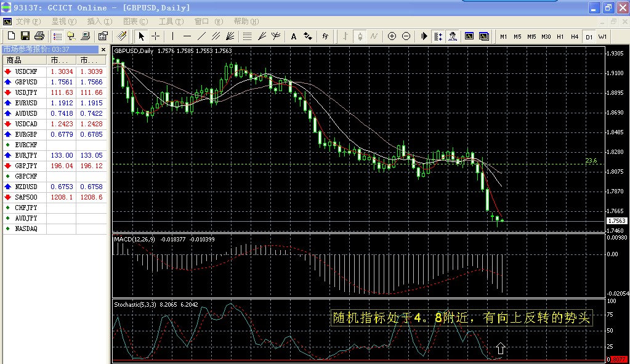
Task: Select the EURUSD symbol row
Action: (x=55, y=103)
